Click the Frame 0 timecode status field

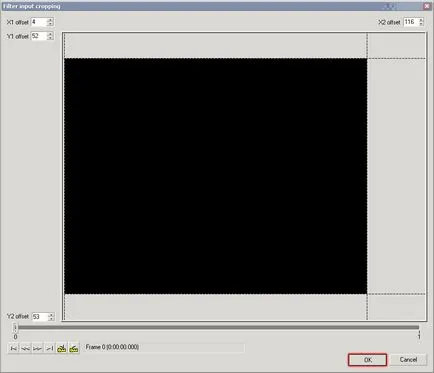tap(164, 347)
